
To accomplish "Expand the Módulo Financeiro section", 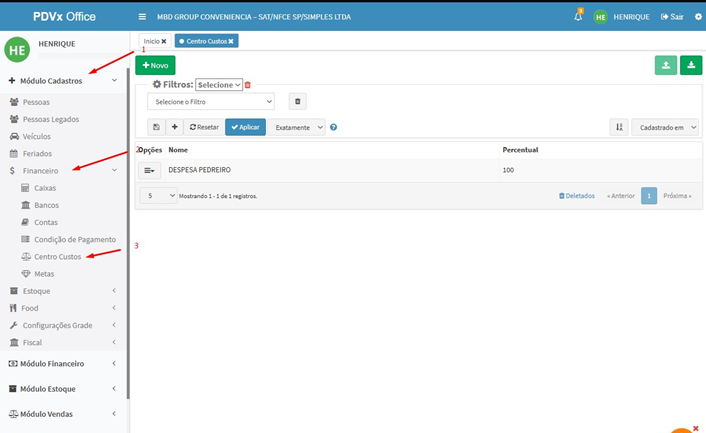I will [x=62, y=363].
